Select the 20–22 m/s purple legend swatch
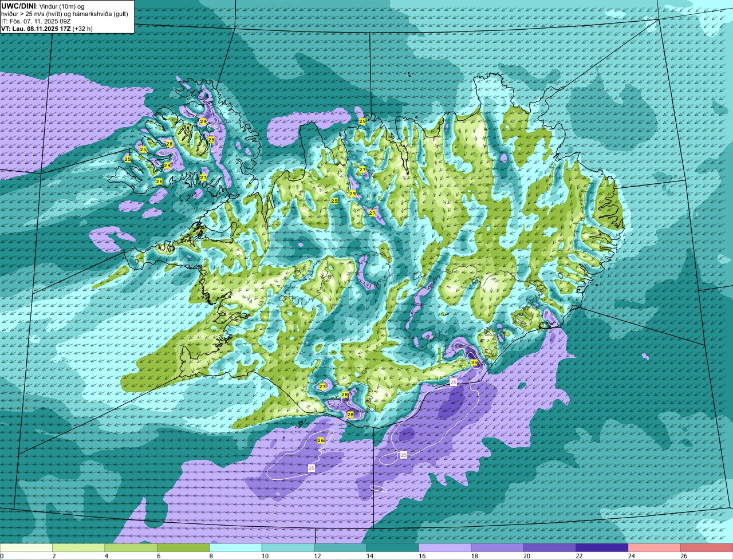The image size is (733, 560). [x=550, y=547]
